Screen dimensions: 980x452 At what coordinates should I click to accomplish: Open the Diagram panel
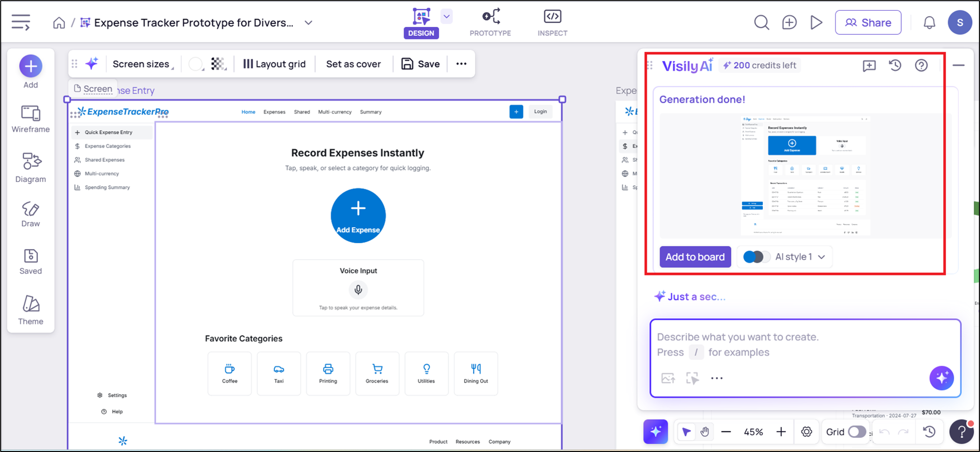[x=31, y=168]
